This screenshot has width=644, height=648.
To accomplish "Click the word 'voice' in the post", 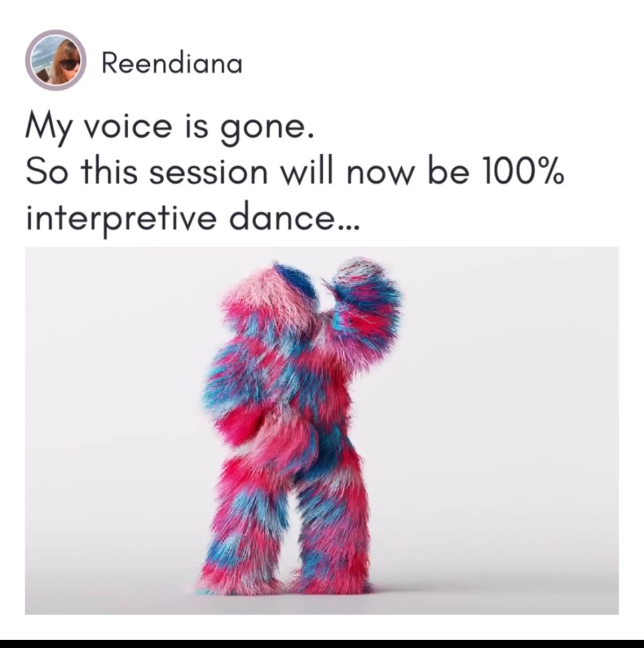I will coord(128,128).
